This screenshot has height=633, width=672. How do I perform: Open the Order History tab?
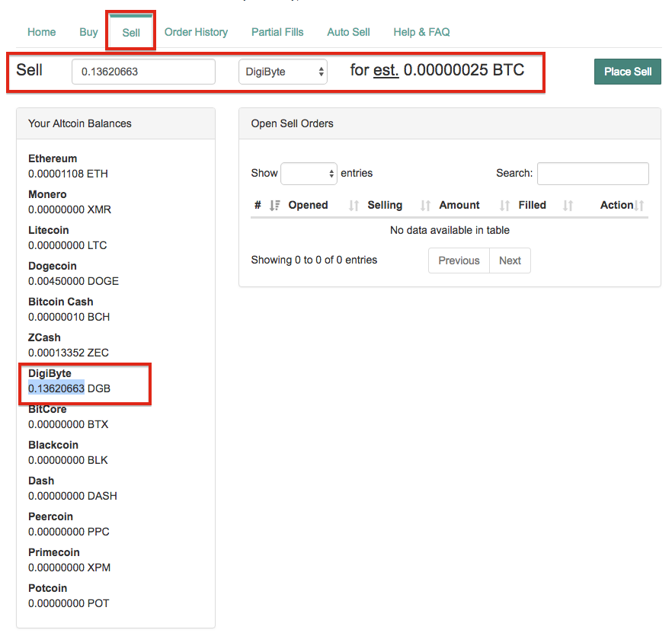point(196,32)
